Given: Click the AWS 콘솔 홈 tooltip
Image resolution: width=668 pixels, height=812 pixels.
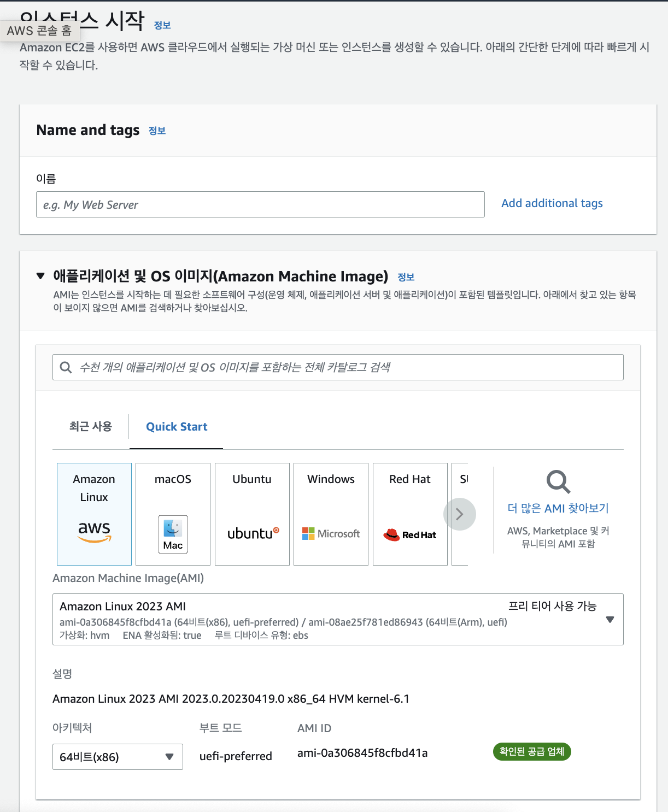Looking at the screenshot, I should click(39, 31).
